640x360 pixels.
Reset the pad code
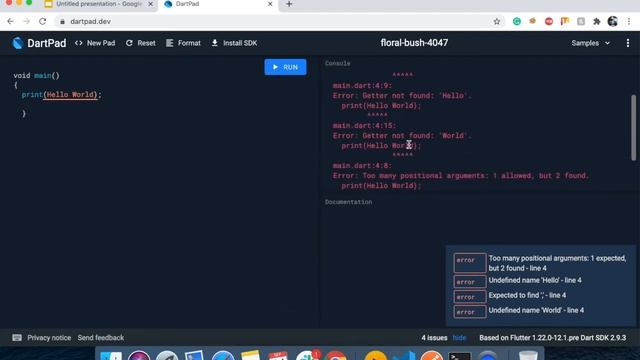140,43
